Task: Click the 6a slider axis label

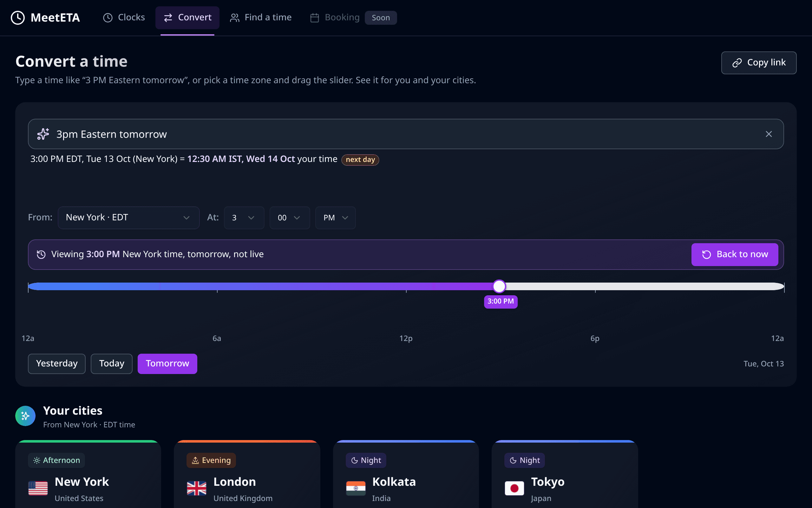Action: point(217,338)
